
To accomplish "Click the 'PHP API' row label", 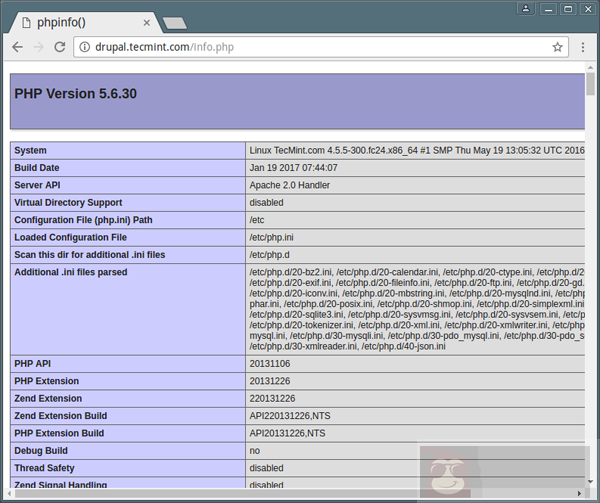I will coord(33,364).
